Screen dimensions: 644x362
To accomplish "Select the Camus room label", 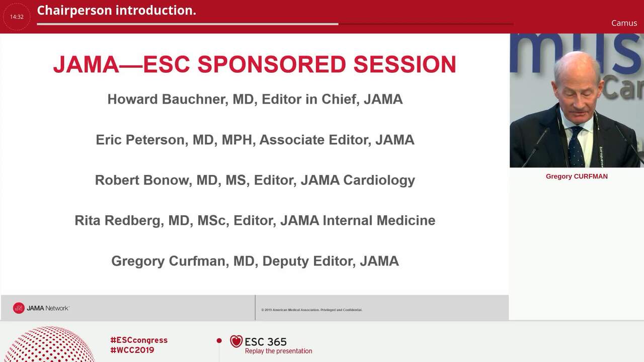I will [624, 23].
